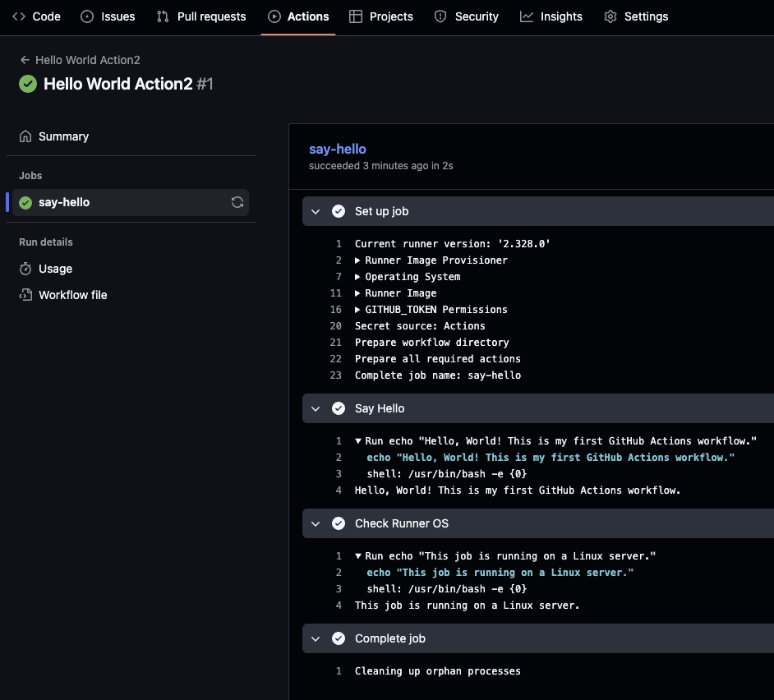Image resolution: width=774 pixels, height=700 pixels.
Task: Click the say-hello job heading link
Action: tap(337, 149)
